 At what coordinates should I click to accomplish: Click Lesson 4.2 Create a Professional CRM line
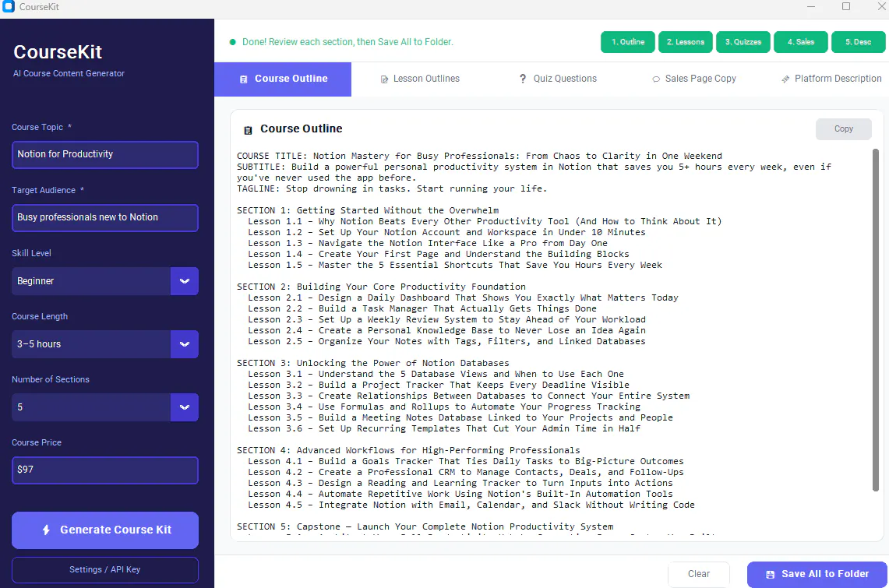(465, 472)
